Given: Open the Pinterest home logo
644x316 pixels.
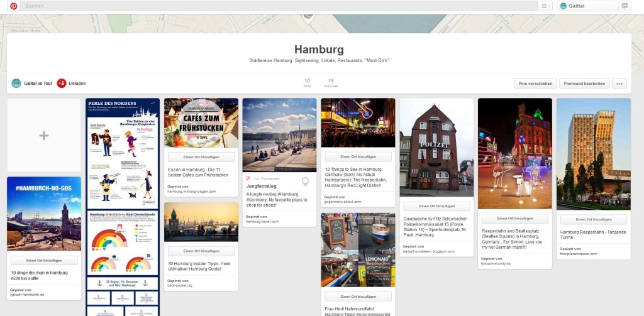Looking at the screenshot, I should tap(14, 6).
